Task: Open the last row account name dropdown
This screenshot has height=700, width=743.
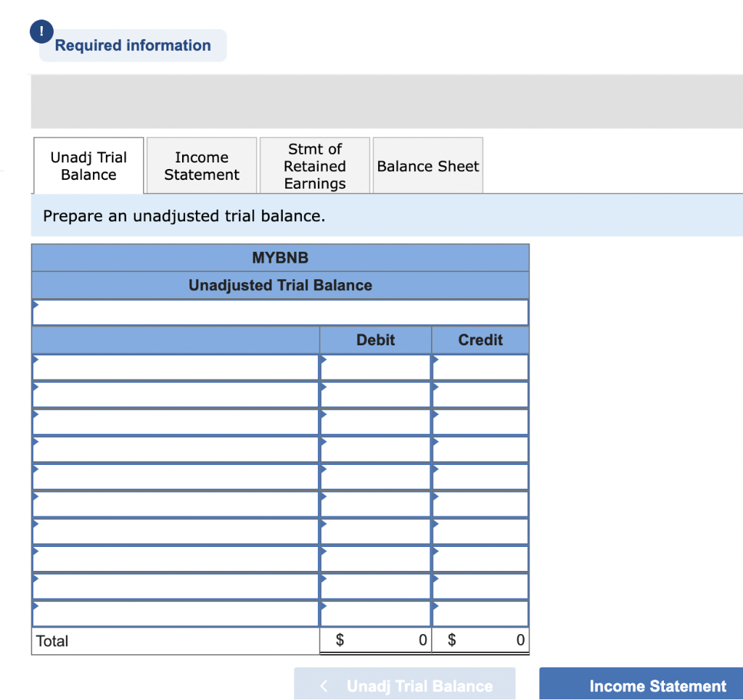Action: (x=176, y=614)
